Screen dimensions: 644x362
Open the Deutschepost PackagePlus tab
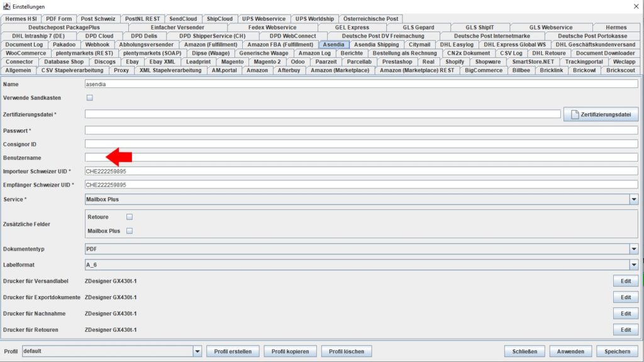pos(64,27)
